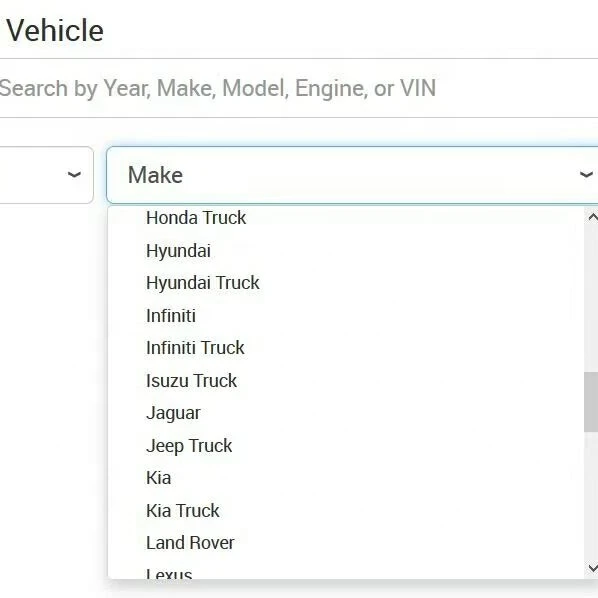
Task: Choose Hyundai Truck option
Action: pos(346,283)
